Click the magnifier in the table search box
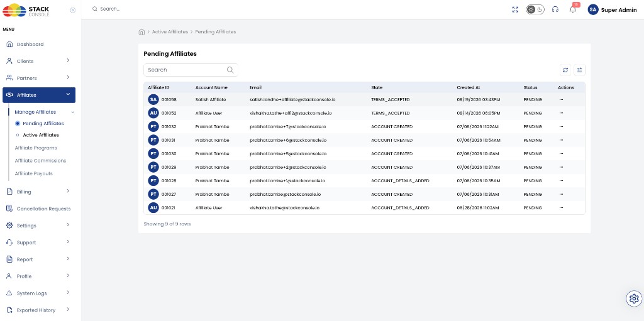This screenshot has height=321, width=644. (x=230, y=70)
